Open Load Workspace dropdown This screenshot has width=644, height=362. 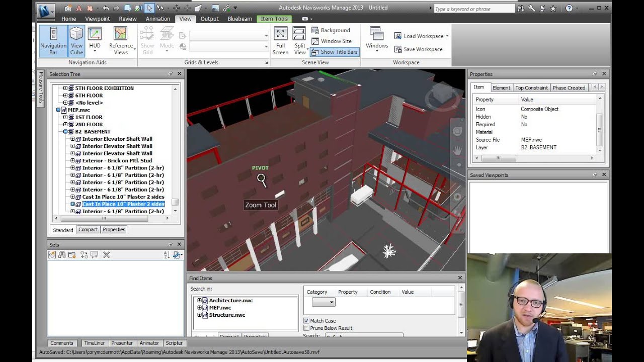421,36
